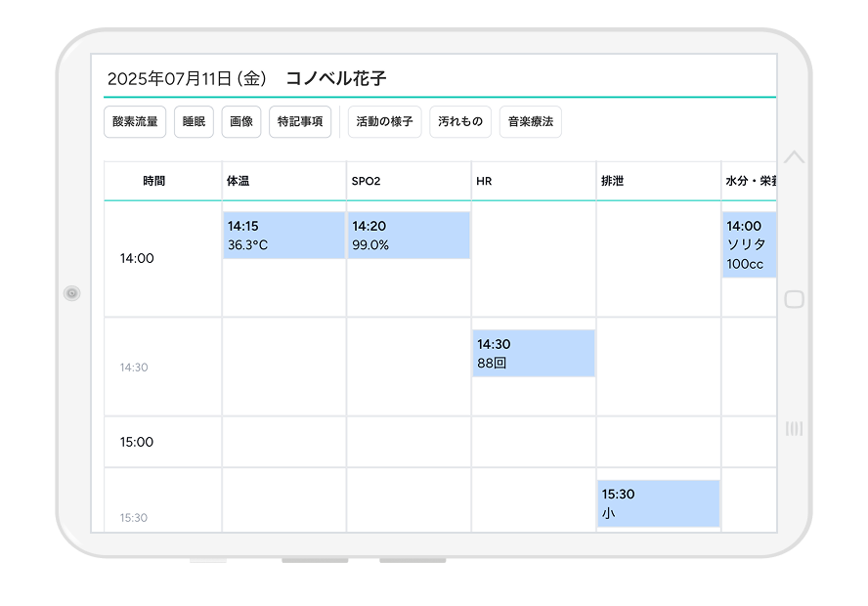Open the 14:15 36.3°C temperature entry

point(284,236)
